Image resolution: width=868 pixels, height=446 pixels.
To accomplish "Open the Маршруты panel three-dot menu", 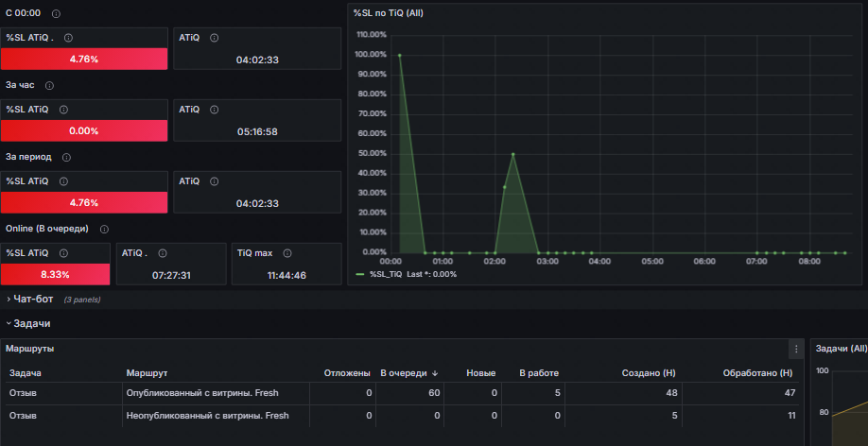I will [796, 350].
